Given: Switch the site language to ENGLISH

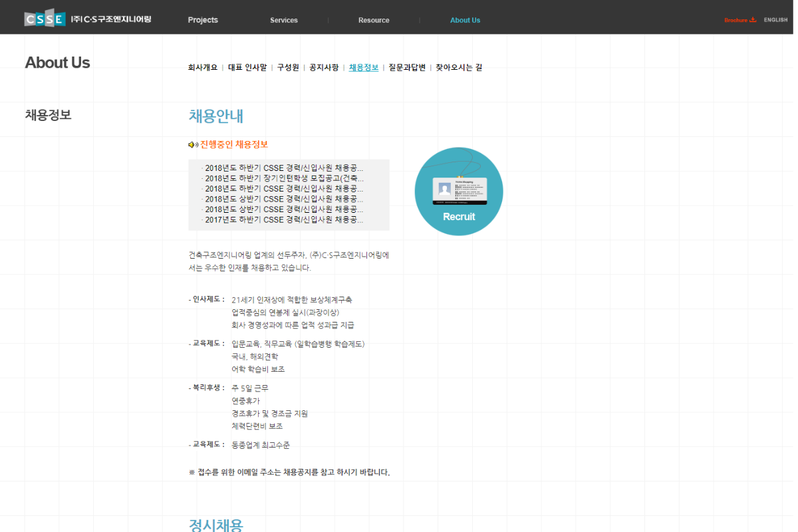Looking at the screenshot, I should [775, 20].
